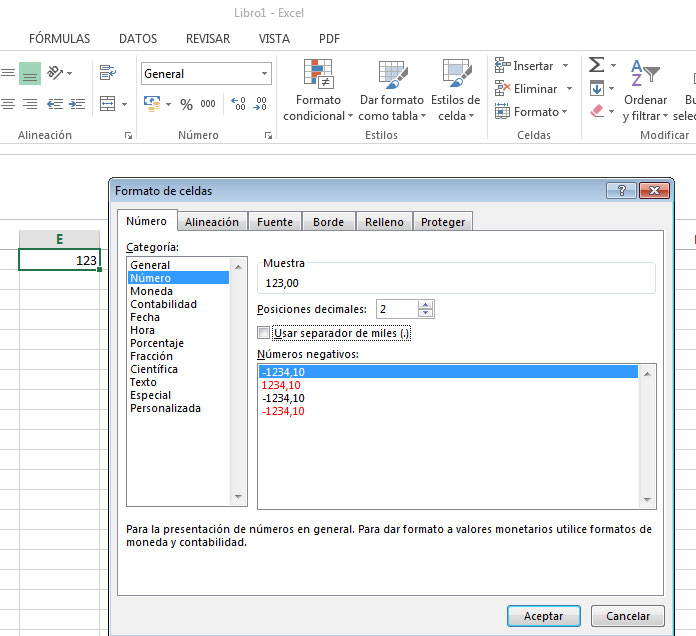This screenshot has width=696, height=636.
Task: Click the increase decimal icon
Action: [238, 104]
